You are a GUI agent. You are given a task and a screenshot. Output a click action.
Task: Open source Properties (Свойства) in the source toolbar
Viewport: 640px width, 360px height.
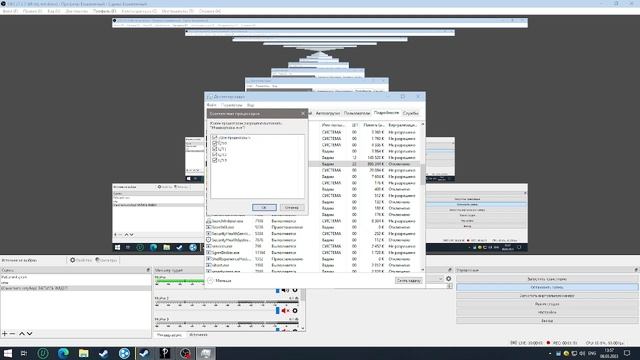pos(81,260)
